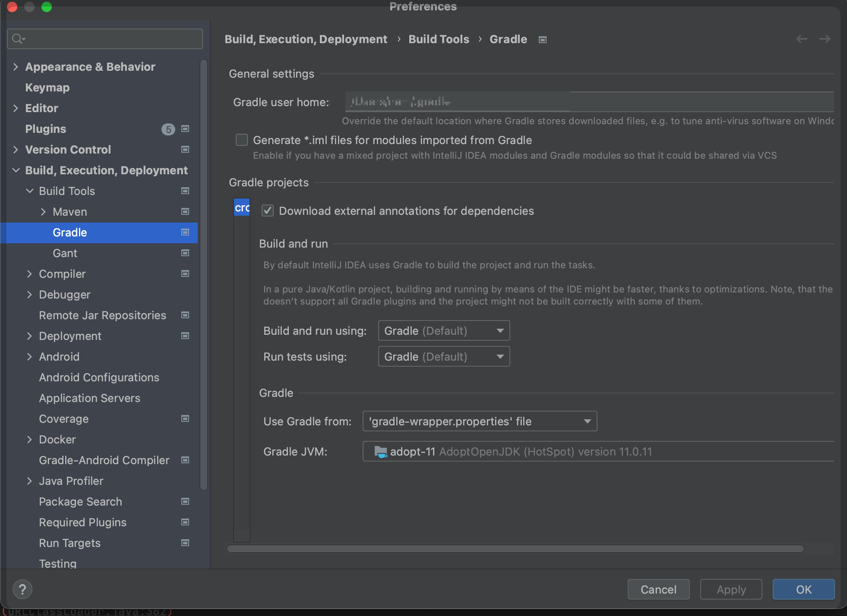Open the Run tests using dropdown
The image size is (847, 616).
pyautogui.click(x=444, y=356)
